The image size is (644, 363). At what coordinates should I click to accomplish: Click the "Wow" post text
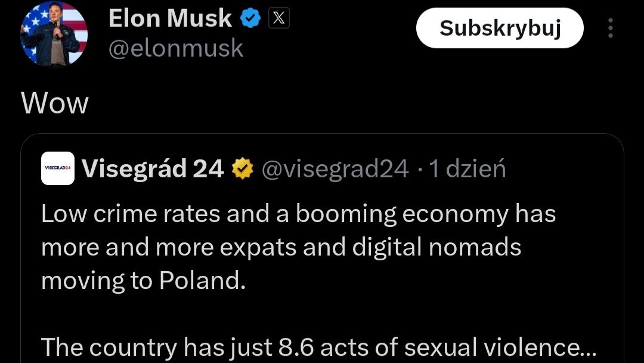[55, 104]
